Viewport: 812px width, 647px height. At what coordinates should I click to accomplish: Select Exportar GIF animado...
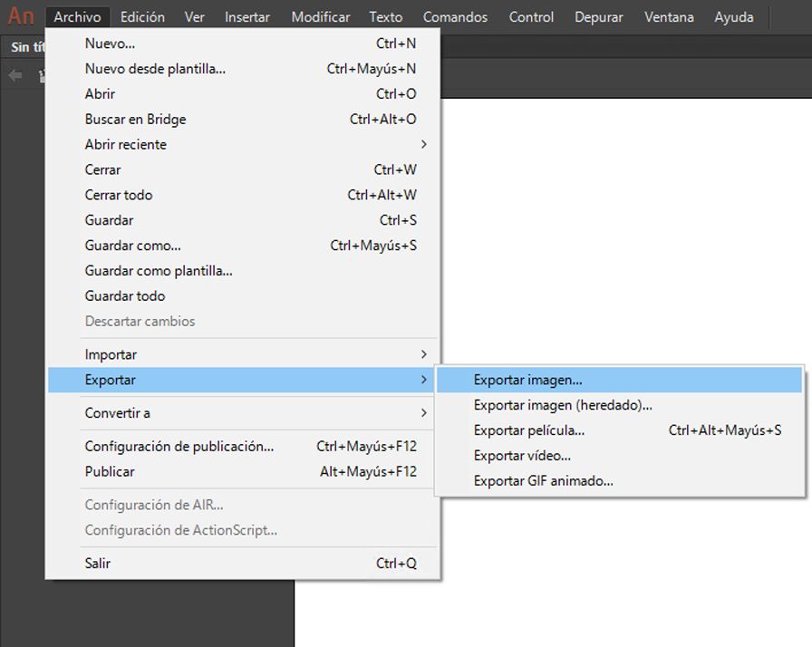pyautogui.click(x=619, y=481)
